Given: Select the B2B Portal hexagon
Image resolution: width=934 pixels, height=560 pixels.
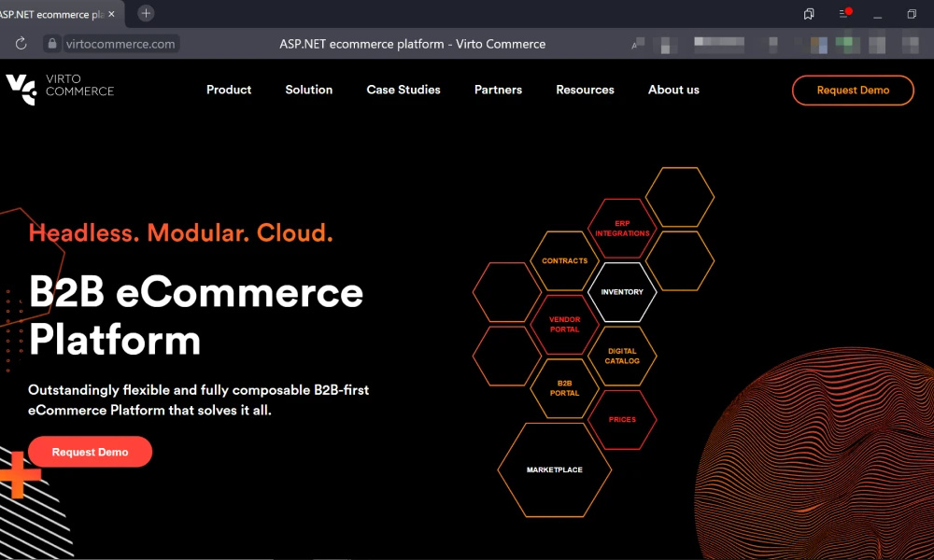Looking at the screenshot, I should click(x=565, y=388).
